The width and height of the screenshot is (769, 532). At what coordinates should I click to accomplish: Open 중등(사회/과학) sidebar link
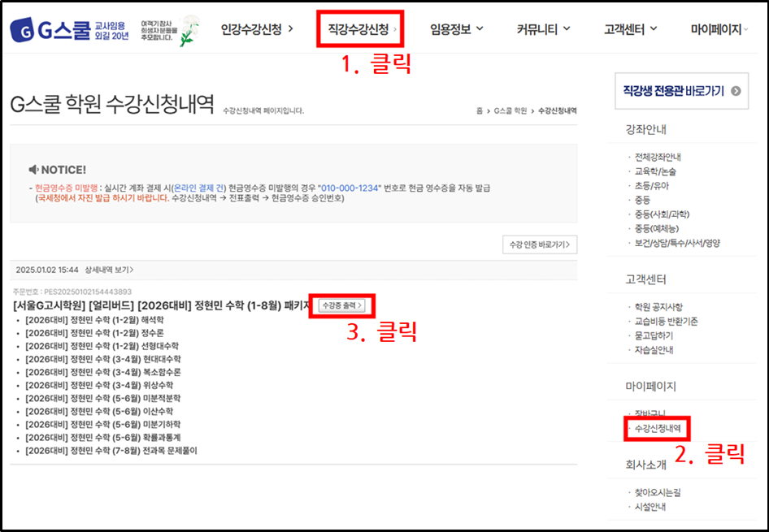pyautogui.click(x=662, y=214)
